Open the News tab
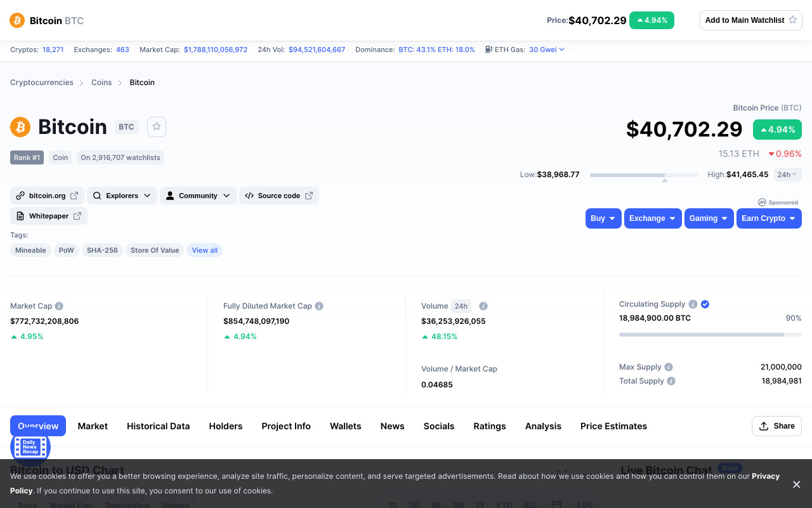 coord(393,426)
